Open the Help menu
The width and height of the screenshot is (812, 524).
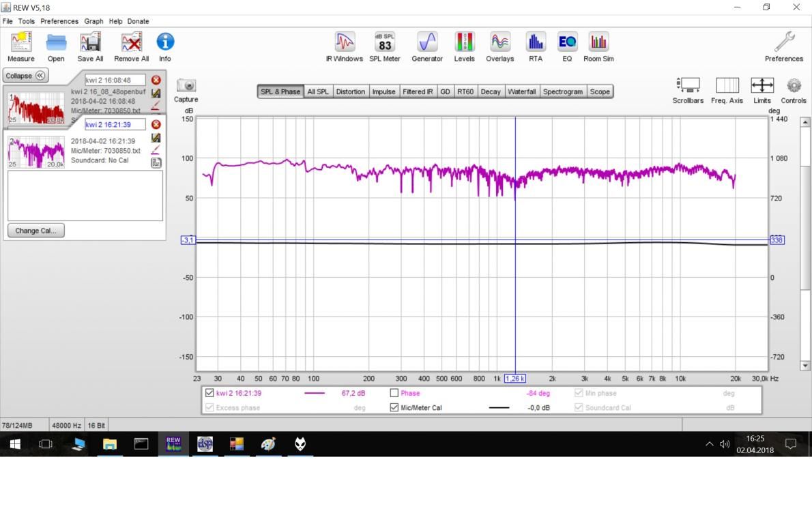click(115, 21)
